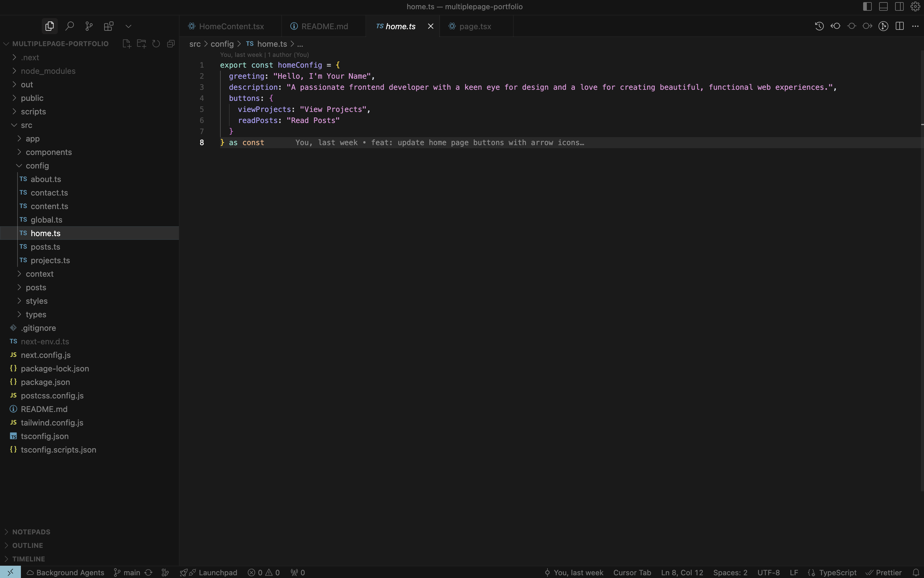The image size is (924, 578).
Task: Toggle the primary sidebar layout button
Action: [867, 6]
